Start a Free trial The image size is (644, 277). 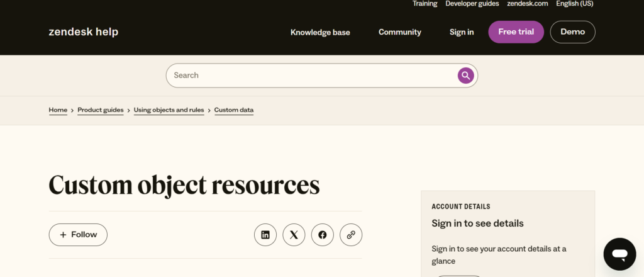coord(516,32)
